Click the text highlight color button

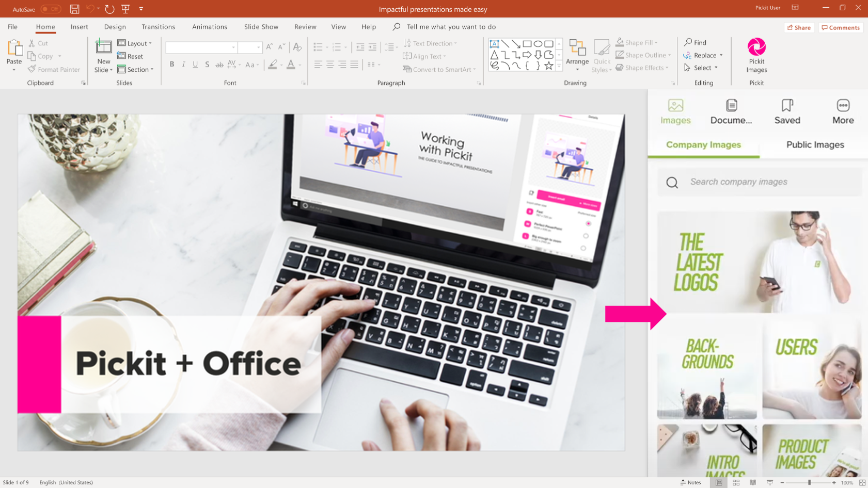(x=273, y=64)
